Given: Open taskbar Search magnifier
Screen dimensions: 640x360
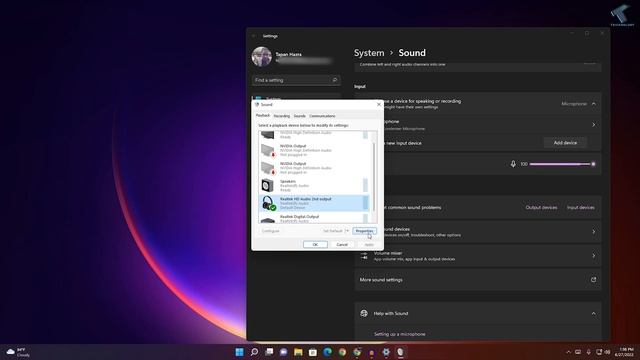Looking at the screenshot, I should [254, 352].
